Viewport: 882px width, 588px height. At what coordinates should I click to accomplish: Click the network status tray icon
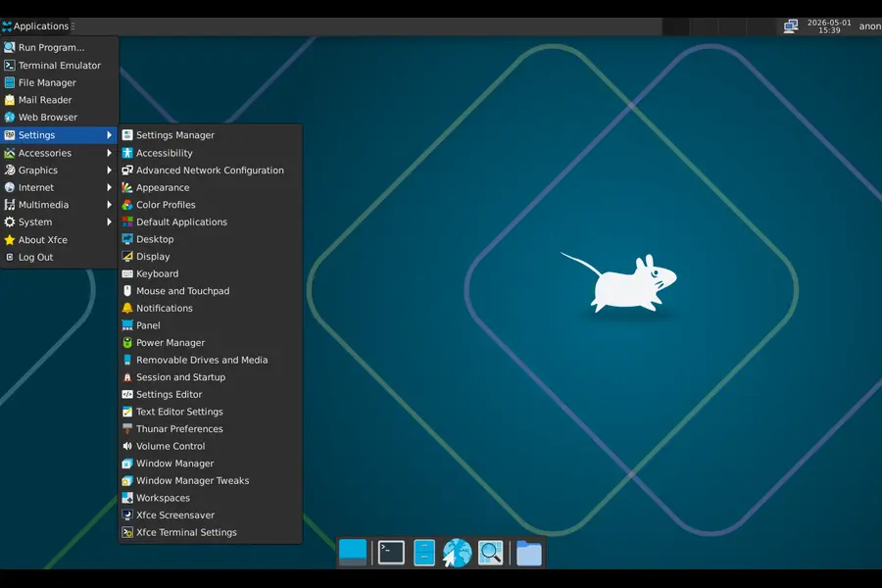point(791,25)
